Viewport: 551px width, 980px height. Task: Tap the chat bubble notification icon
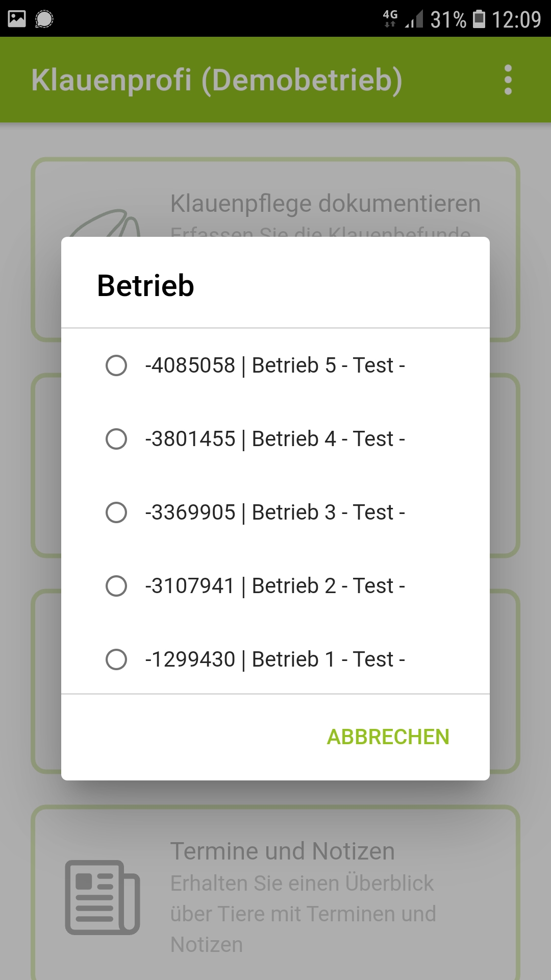click(44, 19)
